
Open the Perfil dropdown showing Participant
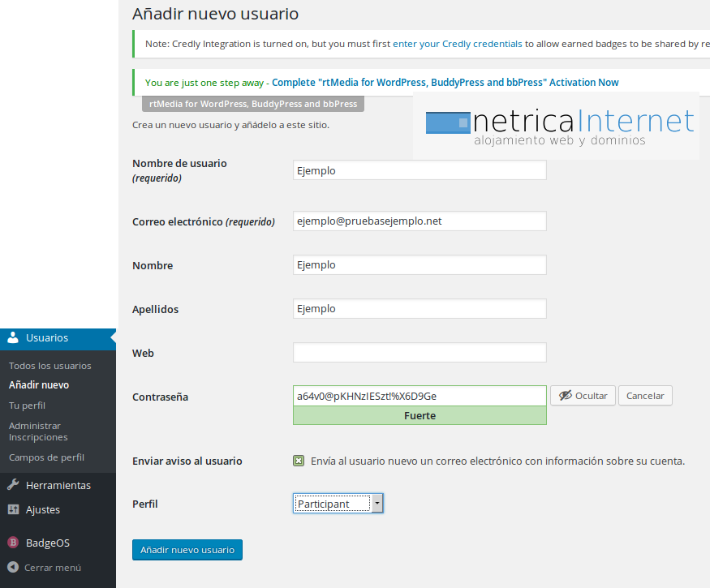point(338,504)
